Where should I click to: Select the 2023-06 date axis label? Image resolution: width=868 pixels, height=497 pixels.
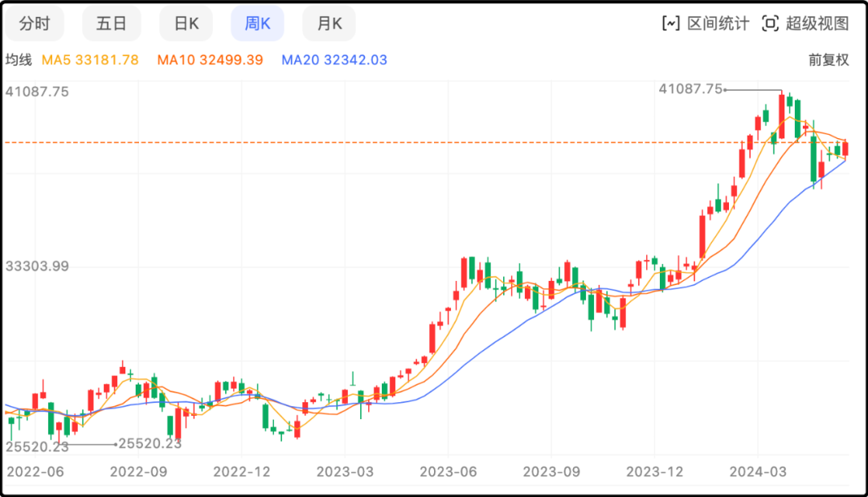(x=446, y=471)
